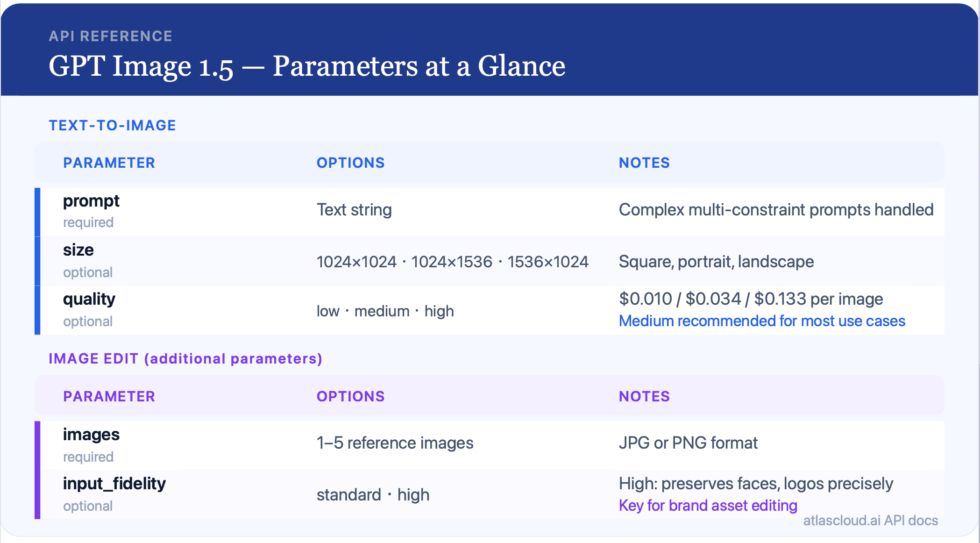The height and width of the screenshot is (543, 980).
Task: Click the 'low · medium · high' quality options
Action: [x=385, y=311]
